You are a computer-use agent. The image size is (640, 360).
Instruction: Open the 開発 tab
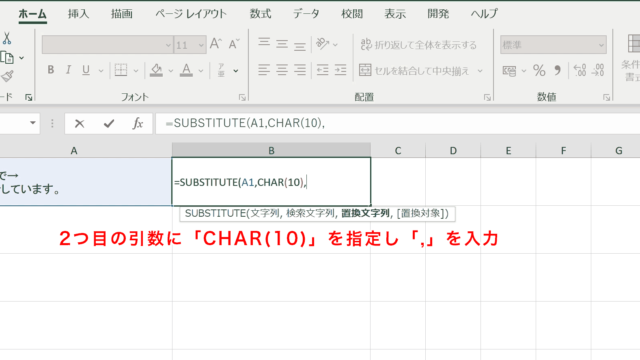click(438, 14)
